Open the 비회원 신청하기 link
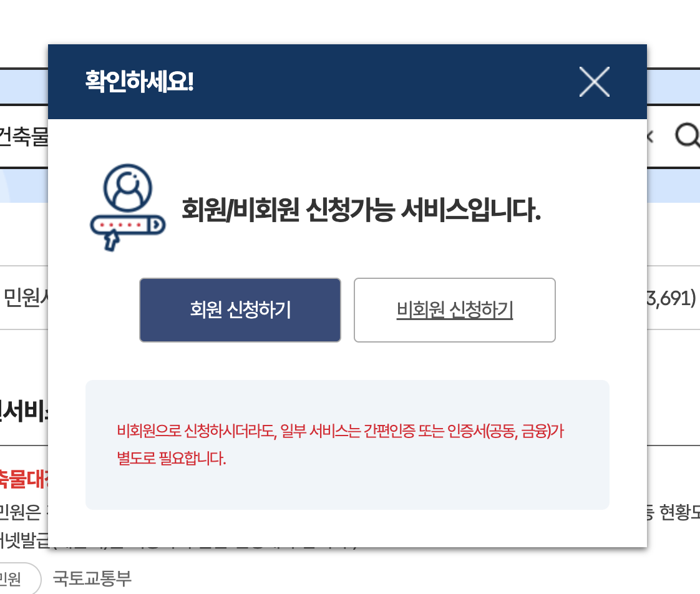 (x=454, y=310)
